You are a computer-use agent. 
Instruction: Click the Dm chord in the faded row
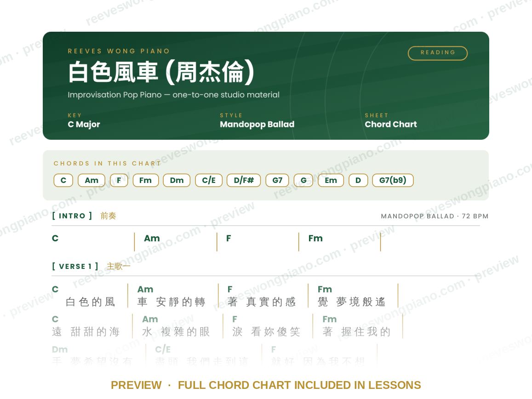click(60, 349)
